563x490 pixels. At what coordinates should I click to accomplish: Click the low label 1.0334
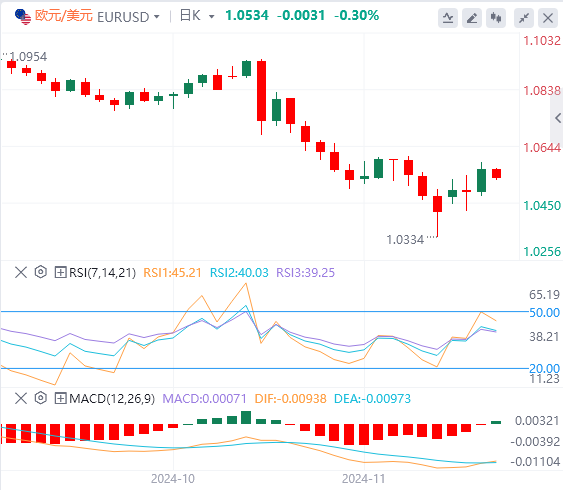(x=405, y=240)
